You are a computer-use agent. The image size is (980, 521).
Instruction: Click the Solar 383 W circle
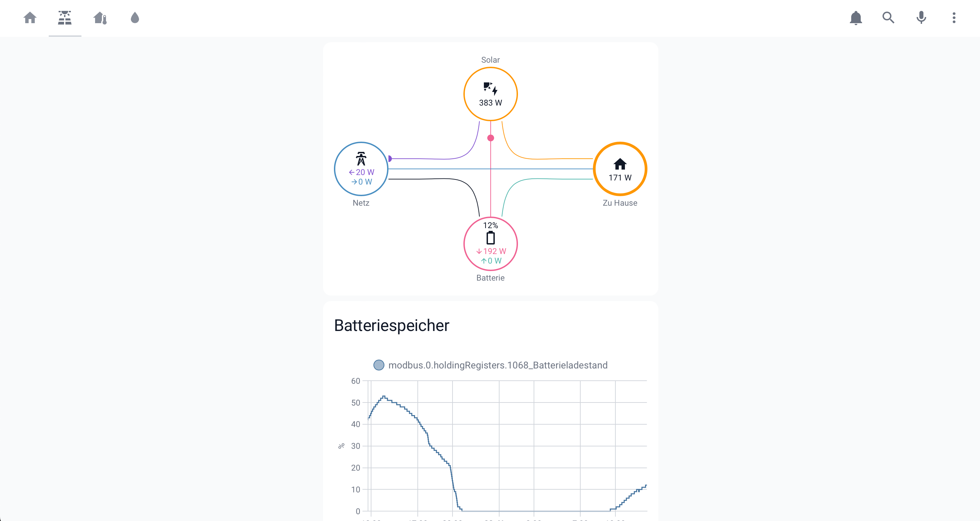490,94
